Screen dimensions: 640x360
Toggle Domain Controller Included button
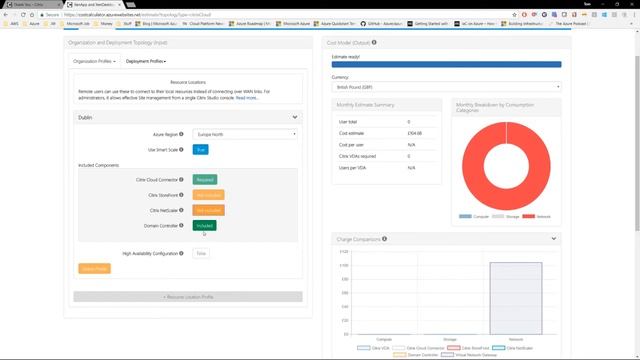pos(204,225)
